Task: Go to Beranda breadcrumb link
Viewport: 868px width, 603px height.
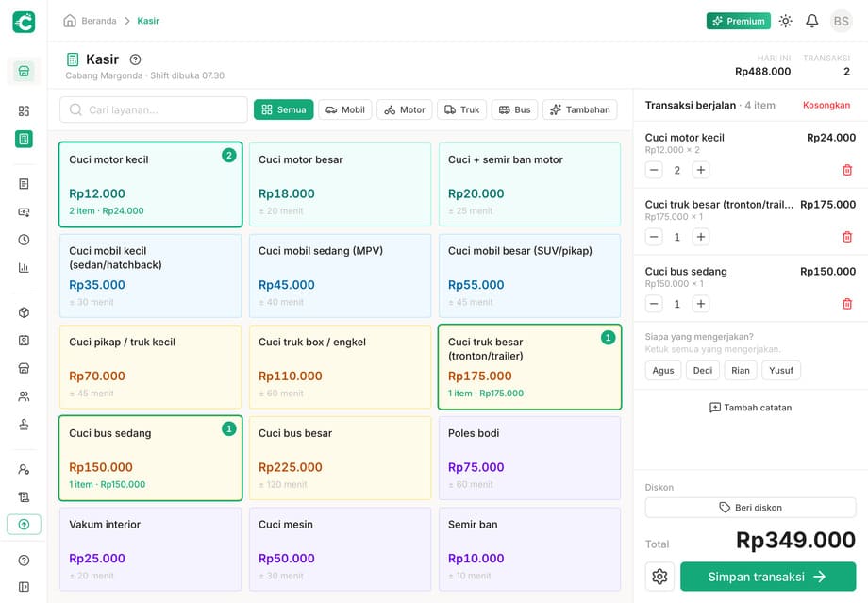Action: [98, 21]
